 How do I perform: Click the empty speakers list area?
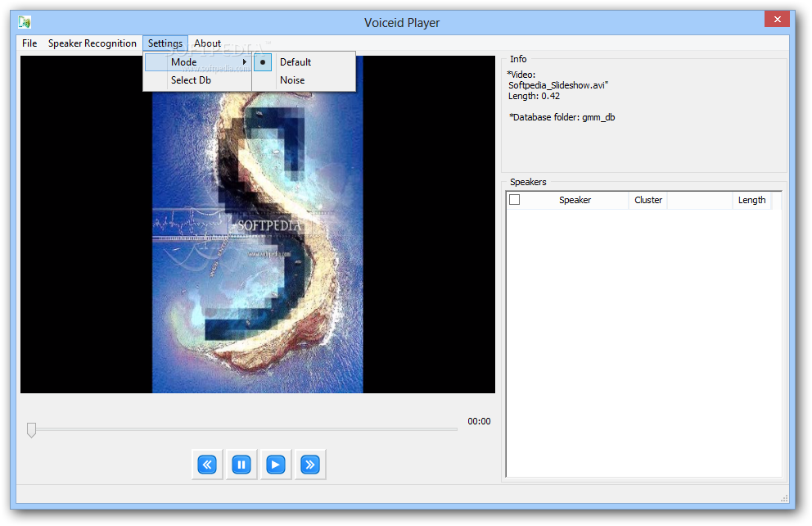pos(643,342)
